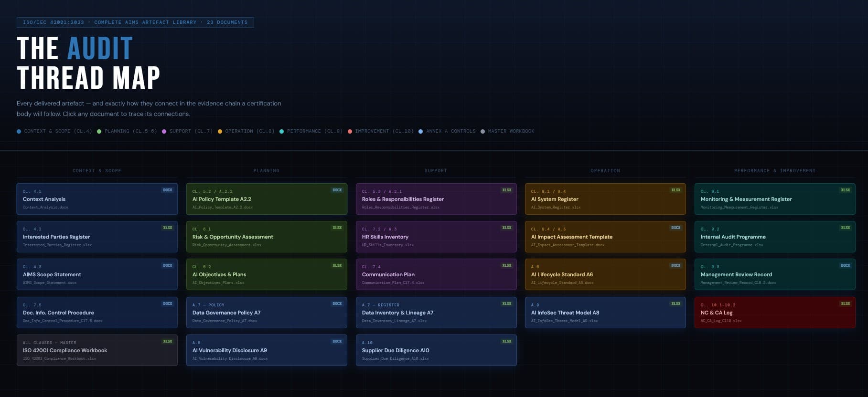Click the Annex A Controls legend dot

coord(420,131)
